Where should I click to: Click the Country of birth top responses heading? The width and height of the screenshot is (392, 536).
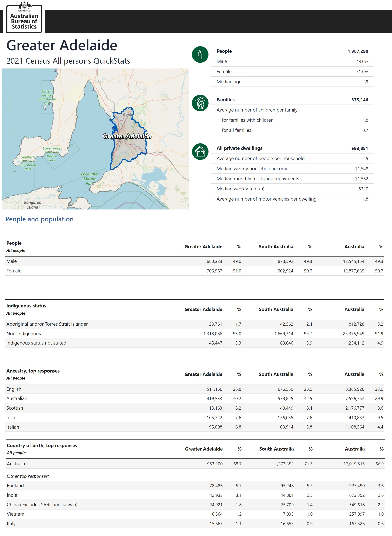coord(42,446)
